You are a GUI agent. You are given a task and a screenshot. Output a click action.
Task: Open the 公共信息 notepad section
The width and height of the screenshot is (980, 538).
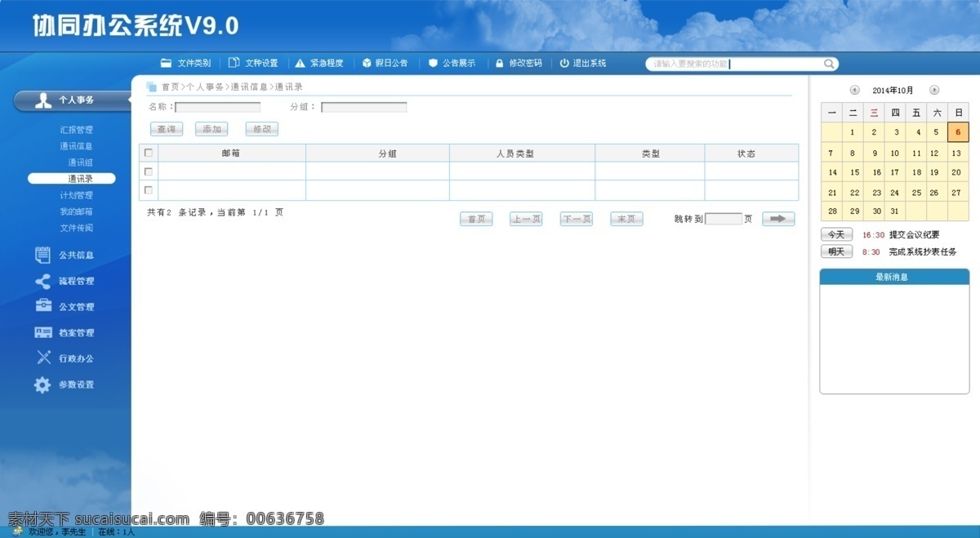(x=65, y=256)
